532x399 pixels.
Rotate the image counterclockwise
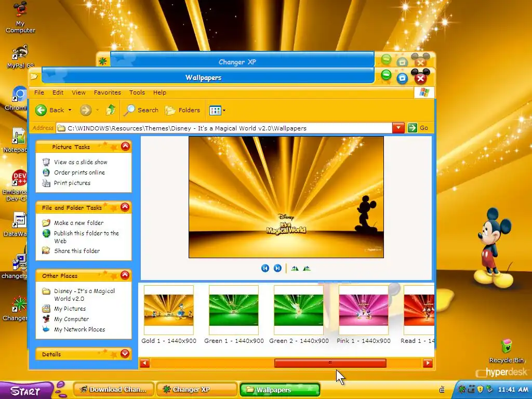[x=307, y=269]
